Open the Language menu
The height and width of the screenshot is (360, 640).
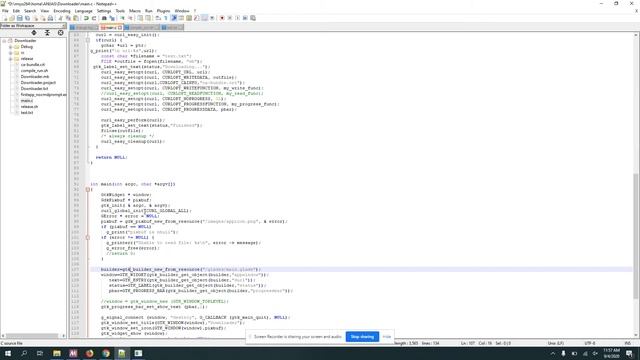tap(83, 11)
